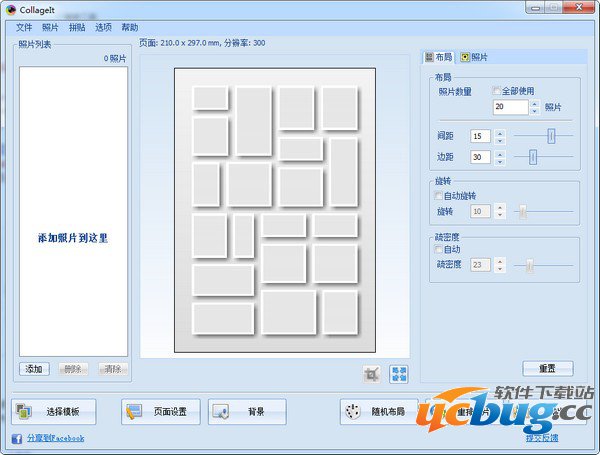Check the 自动 sparsity checkbox
This screenshot has width=600, height=455.
tap(439, 249)
